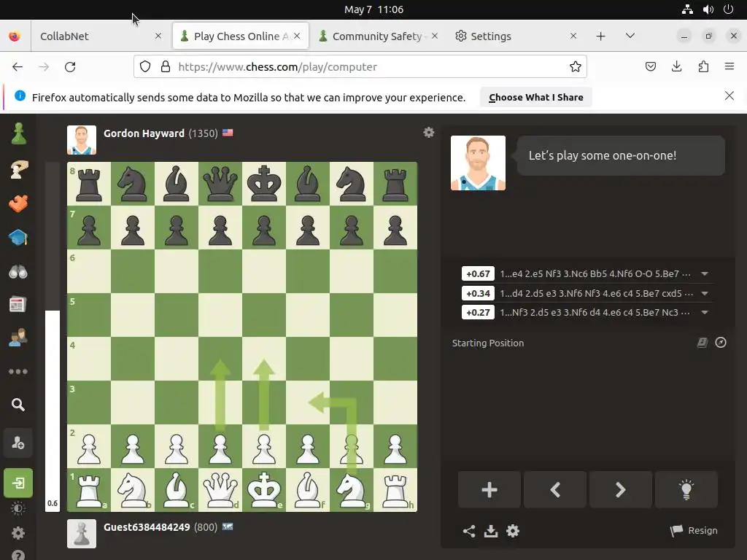Open the Puzzles sidebar icon
747x560 pixels.
tap(18, 203)
